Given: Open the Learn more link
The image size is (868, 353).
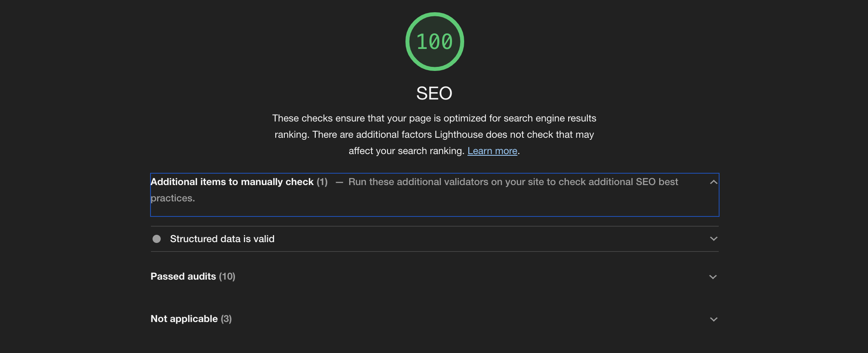Looking at the screenshot, I should (x=492, y=151).
